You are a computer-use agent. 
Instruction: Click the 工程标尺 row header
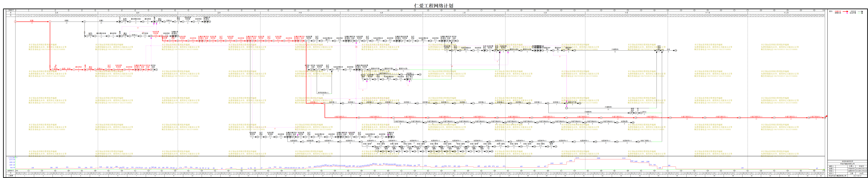[11, 10]
